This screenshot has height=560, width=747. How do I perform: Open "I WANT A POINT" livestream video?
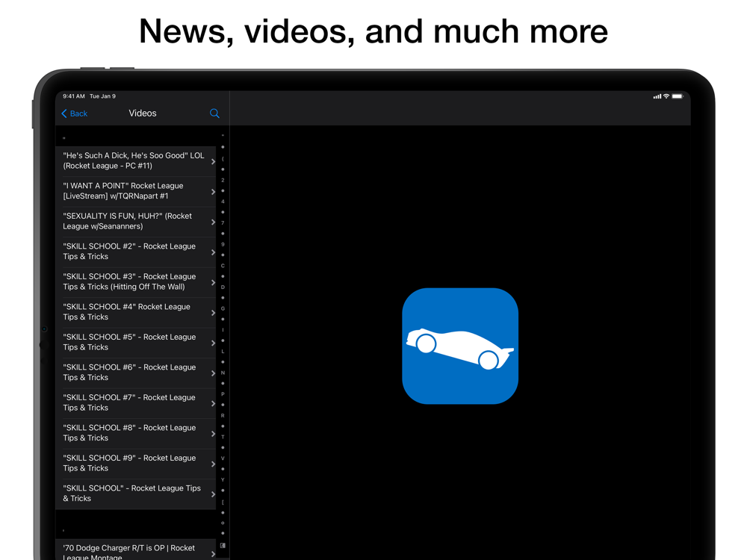pos(134,191)
